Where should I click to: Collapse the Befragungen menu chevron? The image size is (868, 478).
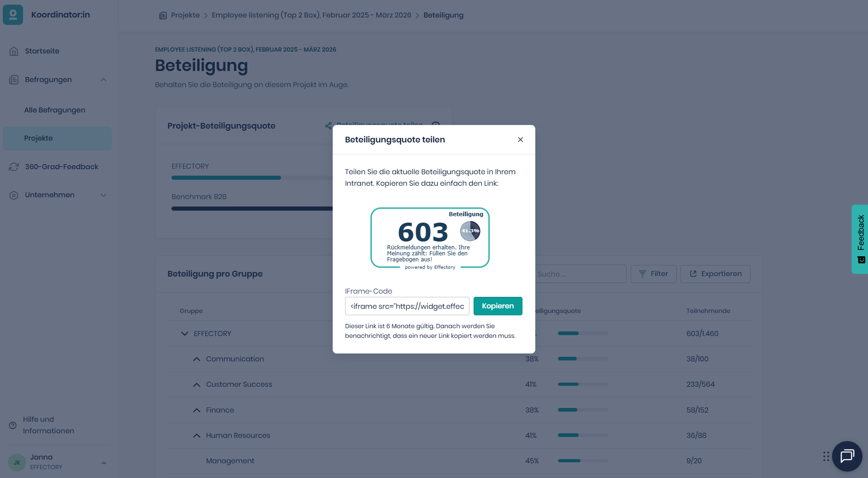[104, 80]
